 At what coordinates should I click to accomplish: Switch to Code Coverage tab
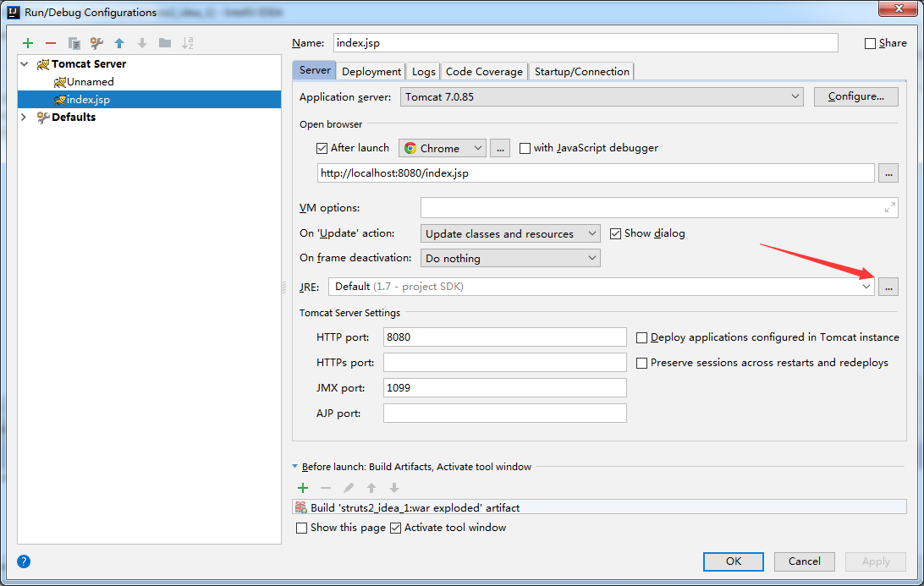(x=484, y=71)
